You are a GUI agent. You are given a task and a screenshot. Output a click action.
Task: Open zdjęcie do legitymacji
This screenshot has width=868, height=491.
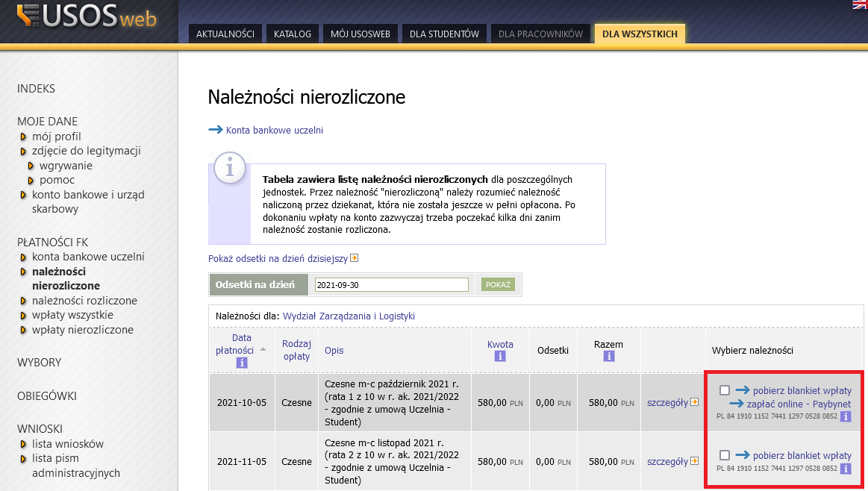pyautogui.click(x=87, y=151)
